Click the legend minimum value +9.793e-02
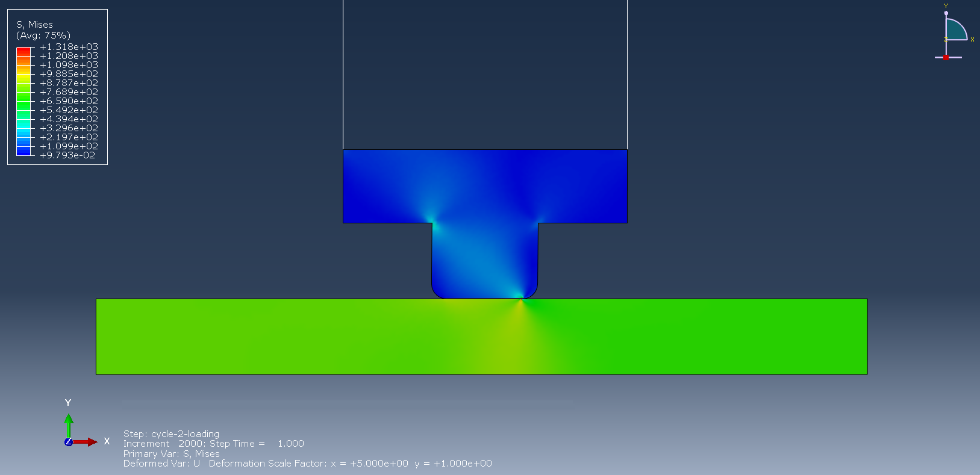The height and width of the screenshot is (475, 980). click(x=67, y=155)
